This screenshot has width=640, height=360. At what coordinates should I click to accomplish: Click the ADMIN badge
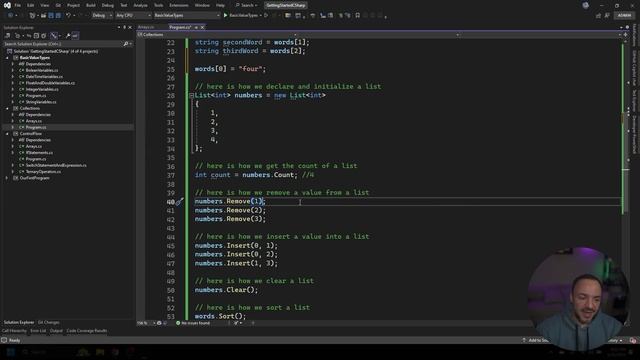(x=624, y=16)
